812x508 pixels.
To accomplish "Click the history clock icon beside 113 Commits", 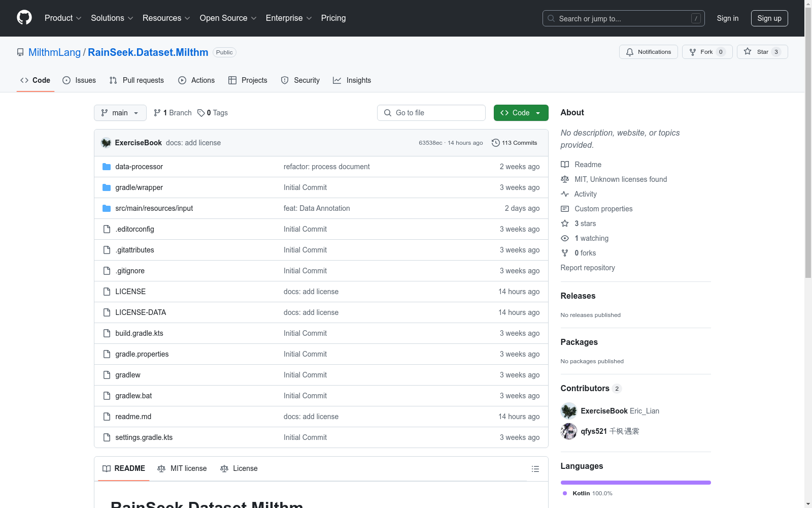I will [x=496, y=143].
